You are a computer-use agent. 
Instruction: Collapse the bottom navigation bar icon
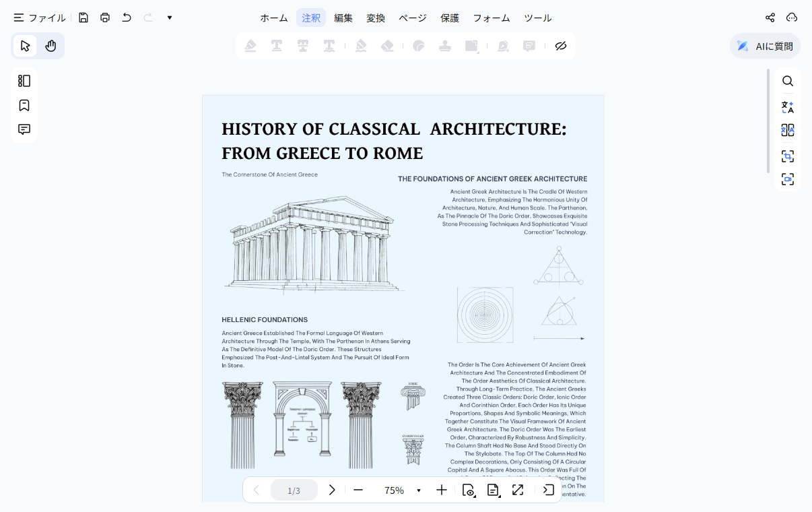point(548,490)
